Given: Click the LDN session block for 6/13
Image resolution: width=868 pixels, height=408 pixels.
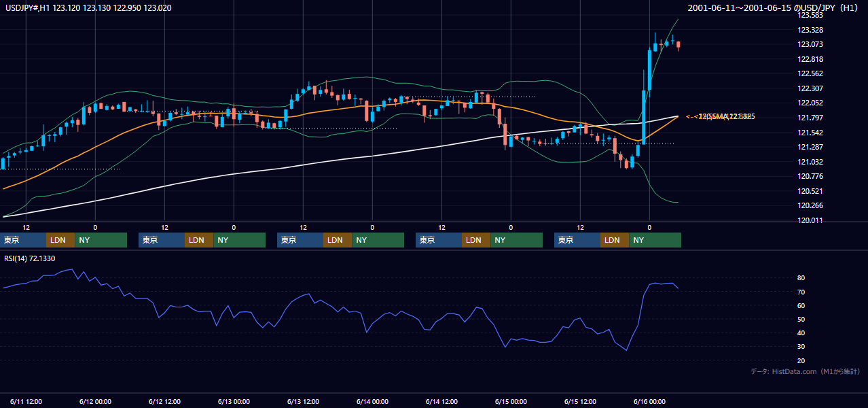Looking at the screenshot, I should pos(338,240).
